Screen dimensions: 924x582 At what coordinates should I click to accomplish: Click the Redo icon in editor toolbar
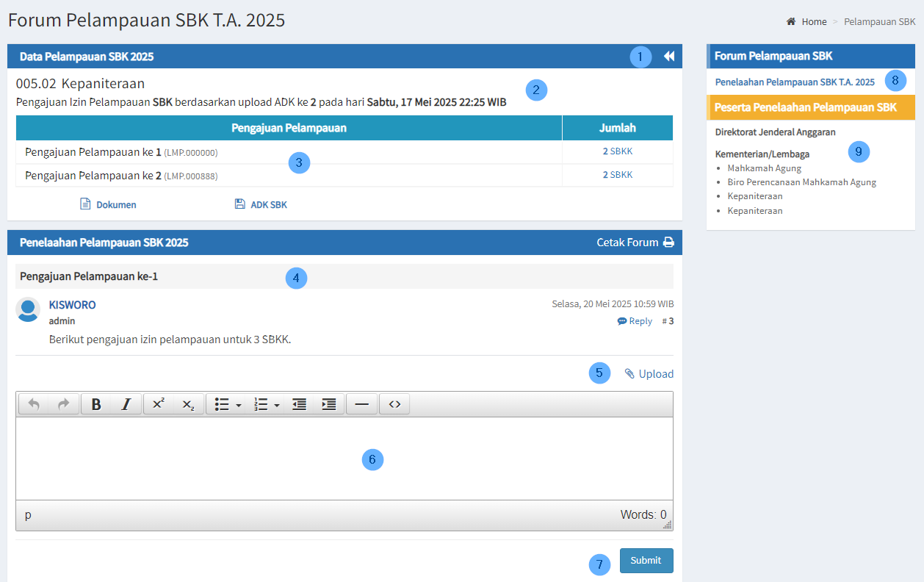click(x=64, y=404)
